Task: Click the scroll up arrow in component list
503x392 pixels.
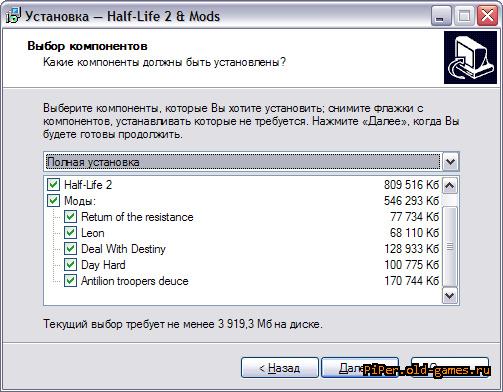Action: (x=450, y=185)
